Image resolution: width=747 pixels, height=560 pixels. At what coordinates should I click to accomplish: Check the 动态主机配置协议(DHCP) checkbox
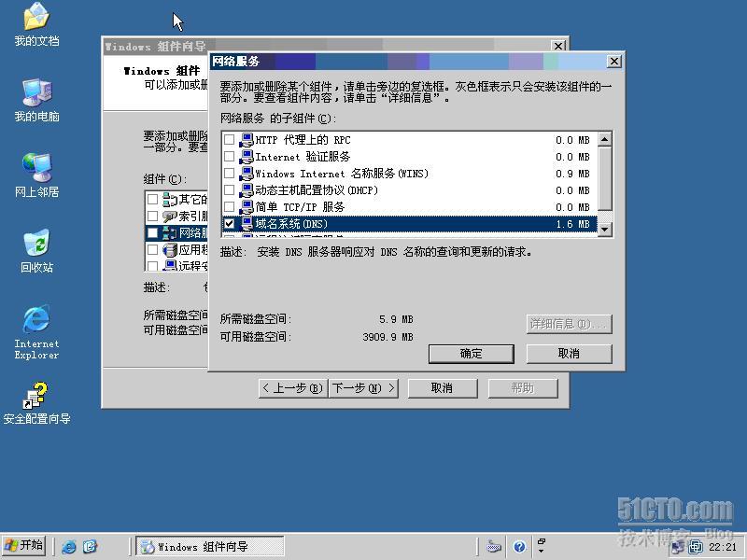(x=229, y=189)
